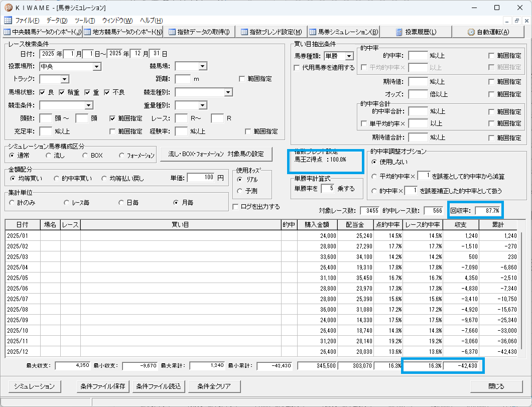532x407 pixels.
Task: Toggle the 重 track condition checkbox
Action: 87,92
